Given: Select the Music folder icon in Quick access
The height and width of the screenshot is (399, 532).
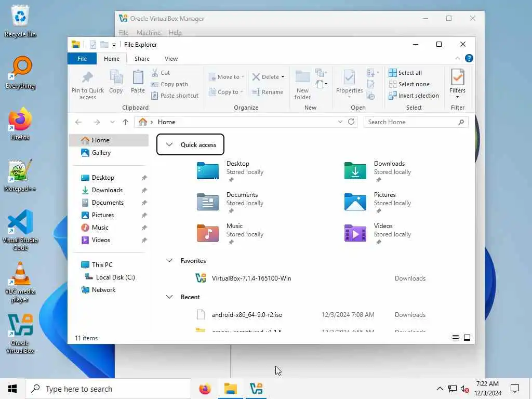Looking at the screenshot, I should 208,233.
